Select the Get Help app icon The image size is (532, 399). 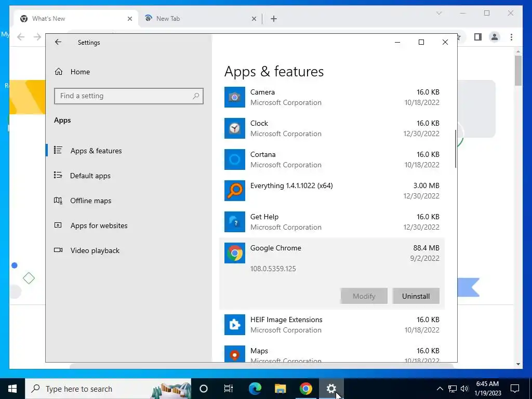point(235,222)
